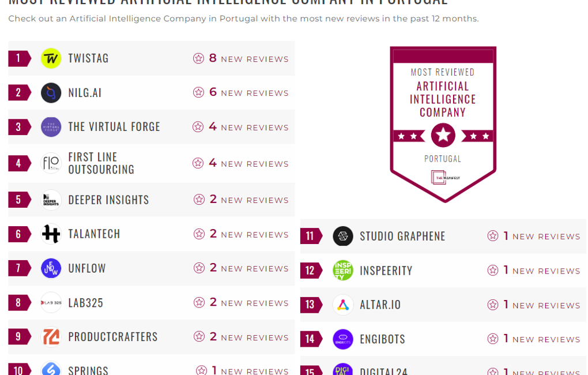Click Nilg.ai's 6 new reviews star icon
The image size is (588, 375).
[x=199, y=92]
